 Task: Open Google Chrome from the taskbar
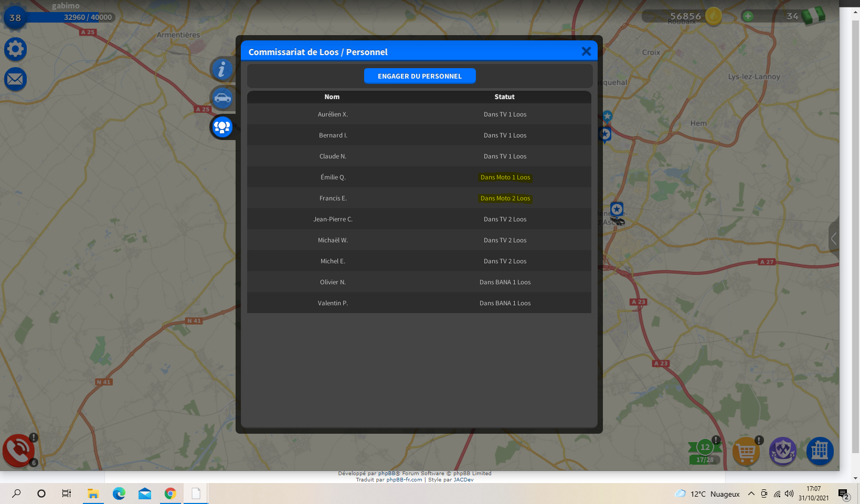click(170, 494)
